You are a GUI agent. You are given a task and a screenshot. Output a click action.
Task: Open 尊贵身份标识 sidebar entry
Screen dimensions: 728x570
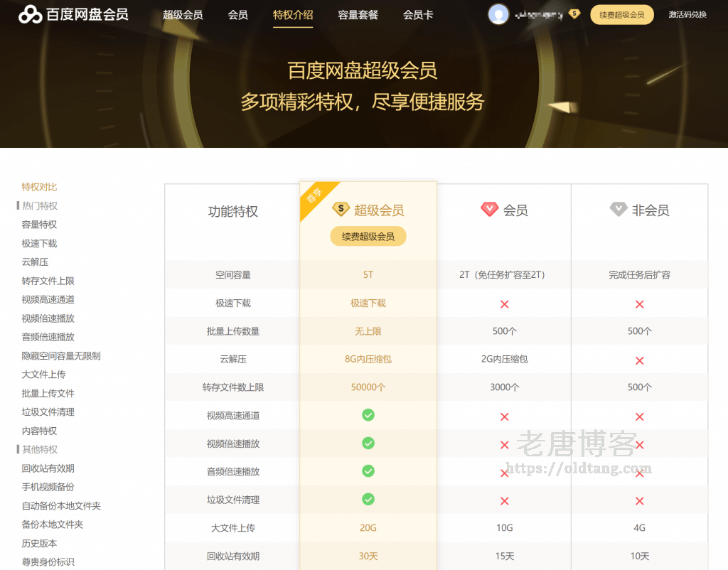48,562
